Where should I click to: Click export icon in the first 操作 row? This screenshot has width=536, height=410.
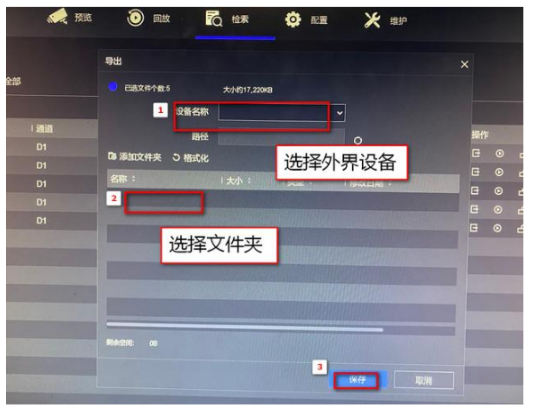click(475, 153)
